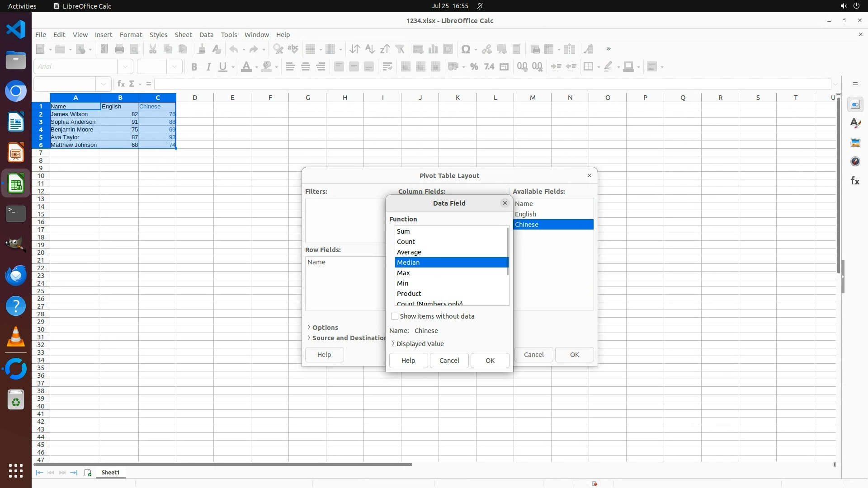
Task: Open the Data menu
Action: pyautogui.click(x=206, y=35)
